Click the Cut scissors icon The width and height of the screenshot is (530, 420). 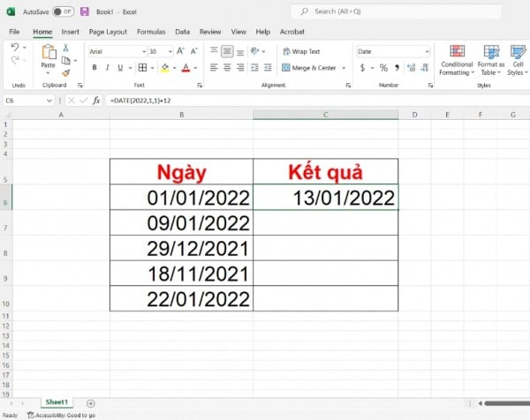[x=65, y=48]
